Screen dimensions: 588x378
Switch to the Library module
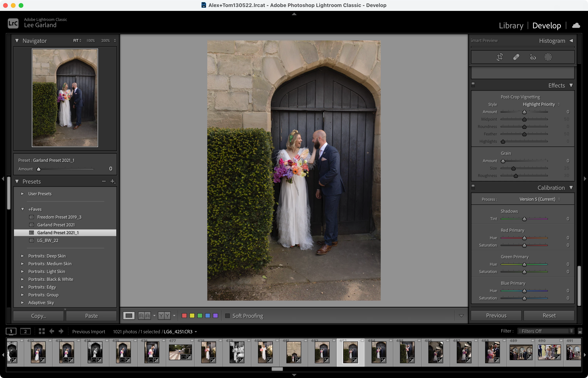click(x=511, y=25)
